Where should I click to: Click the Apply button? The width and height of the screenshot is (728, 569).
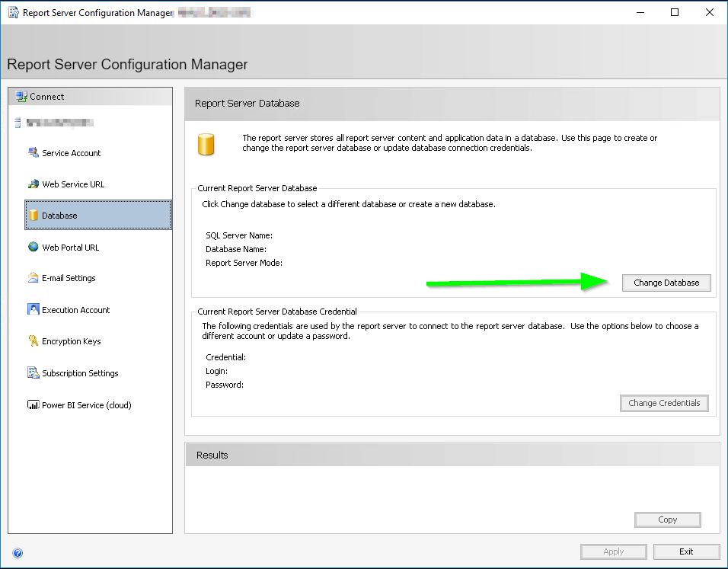click(613, 551)
